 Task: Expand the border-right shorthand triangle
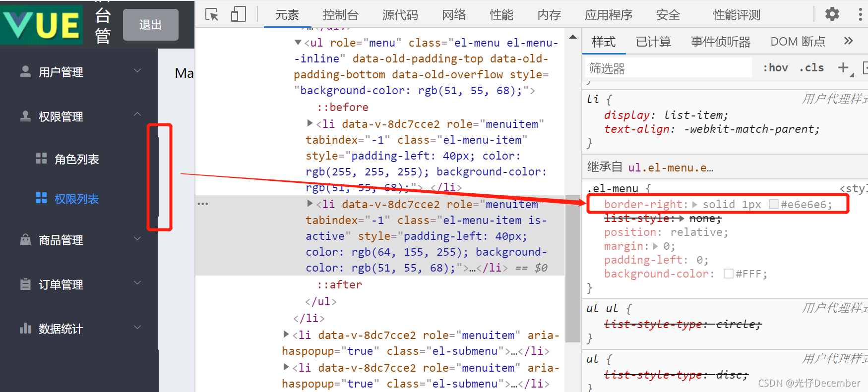click(695, 204)
